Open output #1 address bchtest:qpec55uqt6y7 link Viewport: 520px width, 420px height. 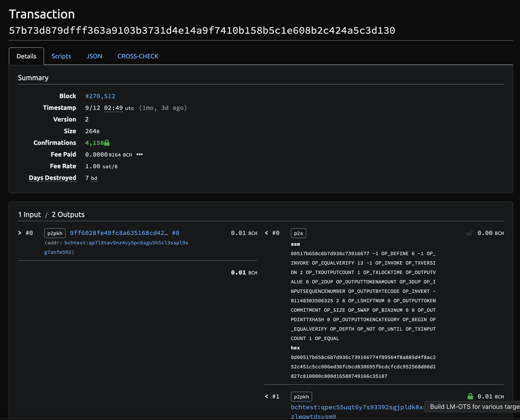357,407
